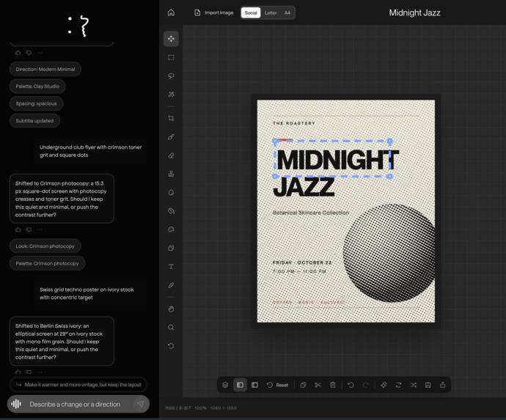Click the scissors cut icon
Viewport: 506px width, 420px height.
pyautogui.click(x=318, y=385)
